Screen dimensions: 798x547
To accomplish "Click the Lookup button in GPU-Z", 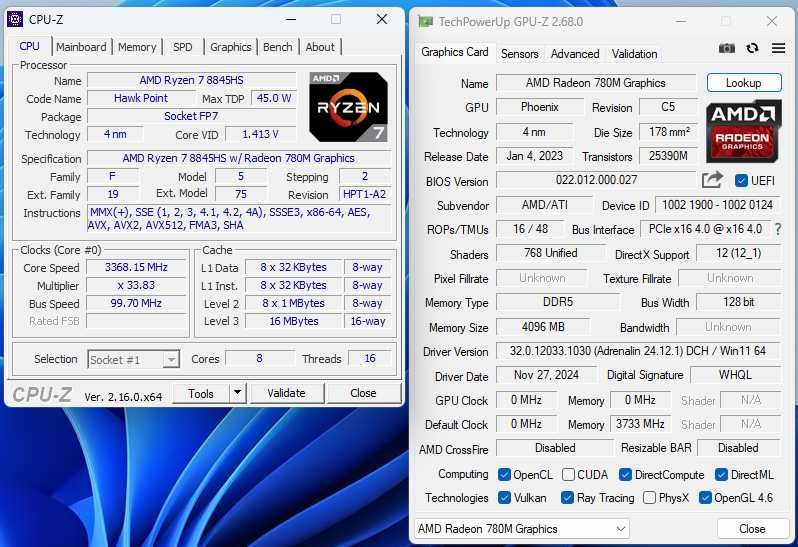I will click(744, 82).
